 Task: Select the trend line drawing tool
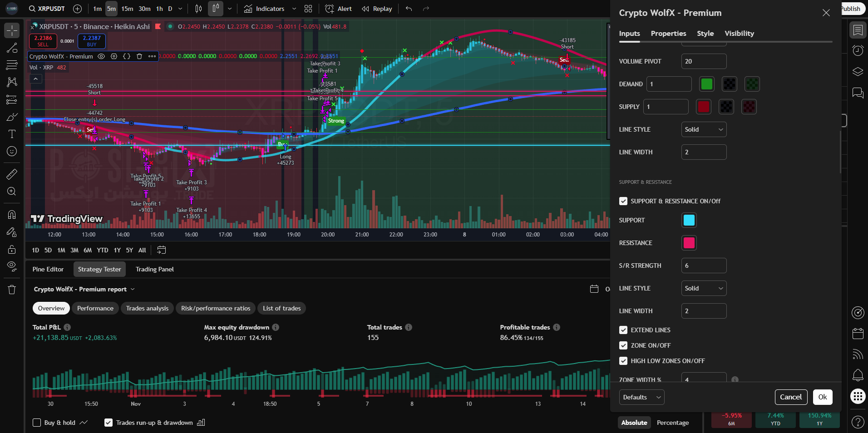point(12,48)
